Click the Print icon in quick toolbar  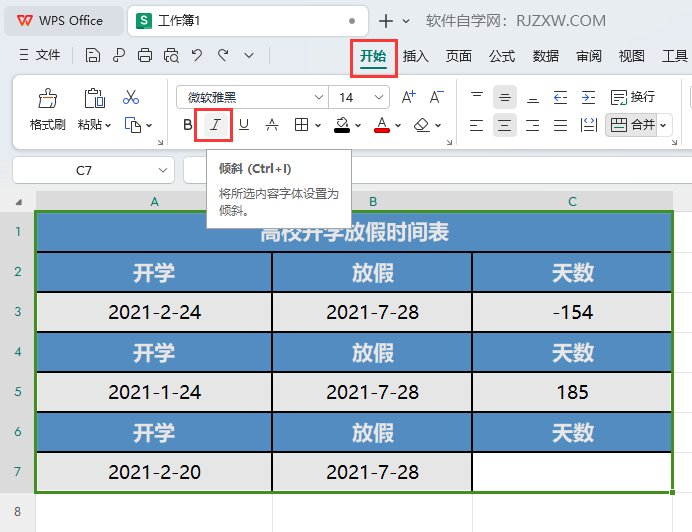point(145,56)
